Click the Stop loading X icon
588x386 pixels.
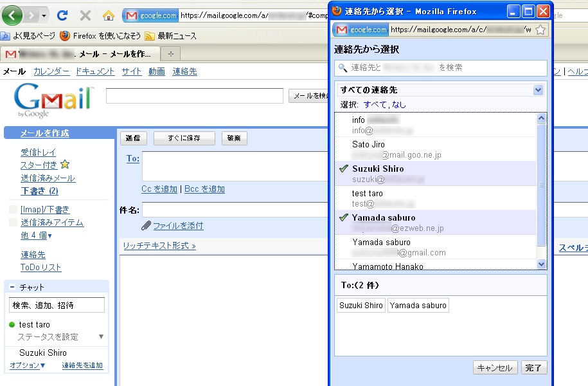tap(85, 15)
